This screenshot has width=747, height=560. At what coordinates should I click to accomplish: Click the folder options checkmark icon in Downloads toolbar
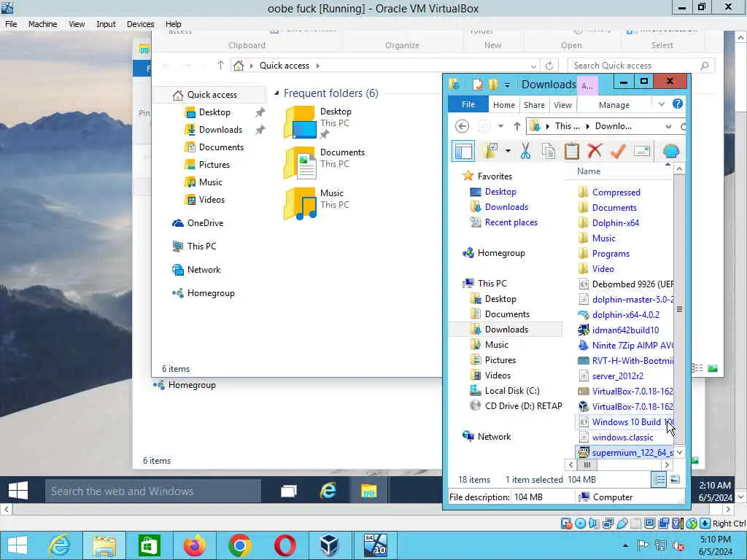coord(490,151)
